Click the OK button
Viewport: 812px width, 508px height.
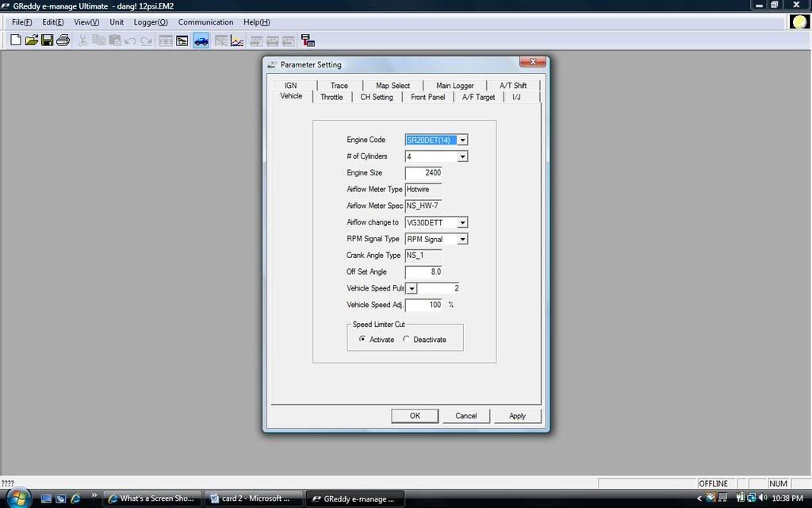click(x=415, y=416)
